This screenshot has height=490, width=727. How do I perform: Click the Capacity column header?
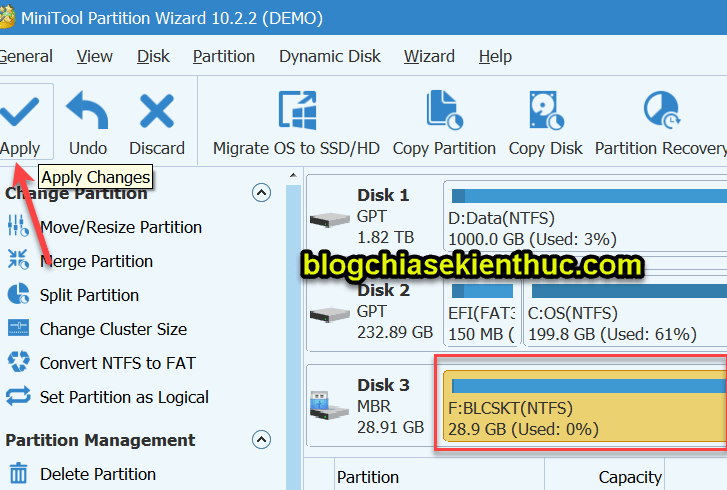(x=605, y=477)
